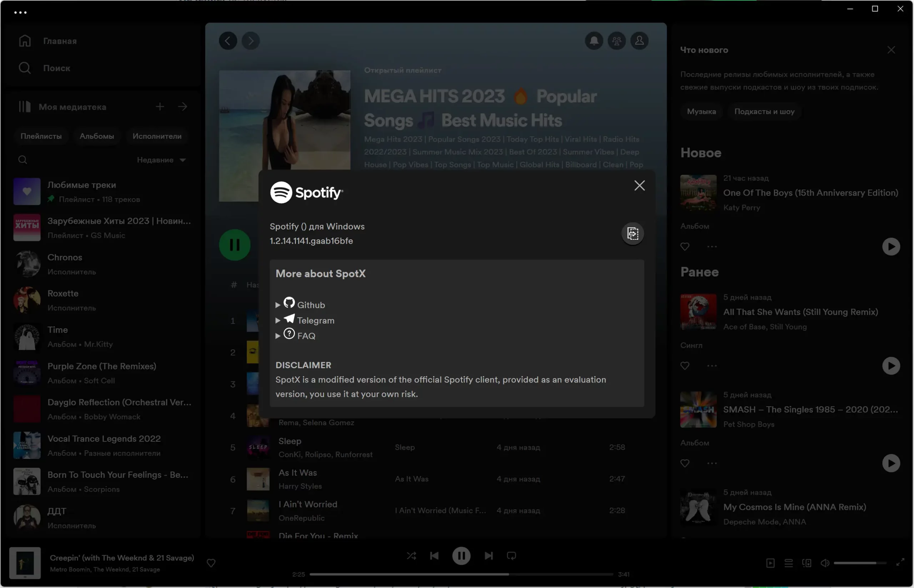Click the queue icon in playback bar
The height and width of the screenshot is (588, 914).
coord(788,563)
